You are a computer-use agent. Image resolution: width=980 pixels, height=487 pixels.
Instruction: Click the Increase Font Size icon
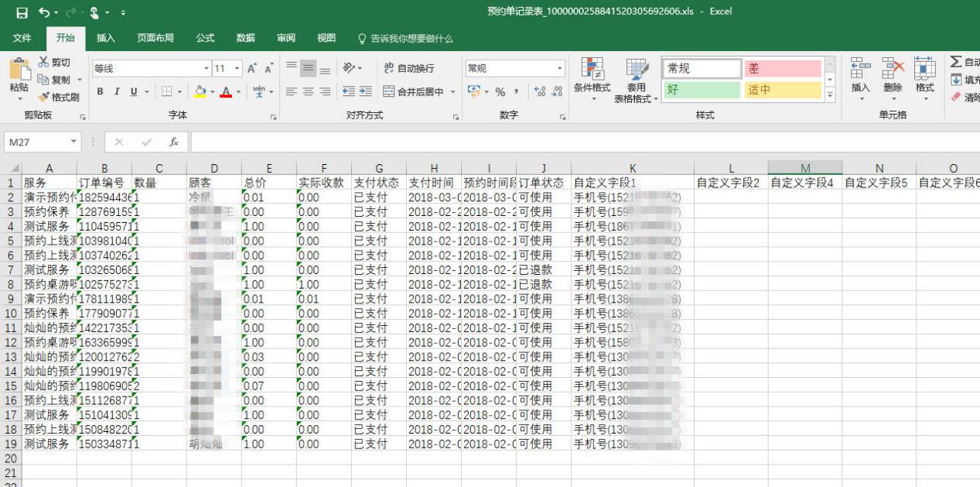click(252, 68)
